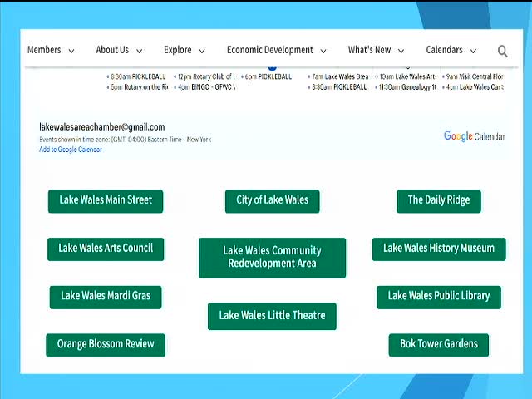Expand the What's New chevron
532x399 pixels.
coord(401,51)
